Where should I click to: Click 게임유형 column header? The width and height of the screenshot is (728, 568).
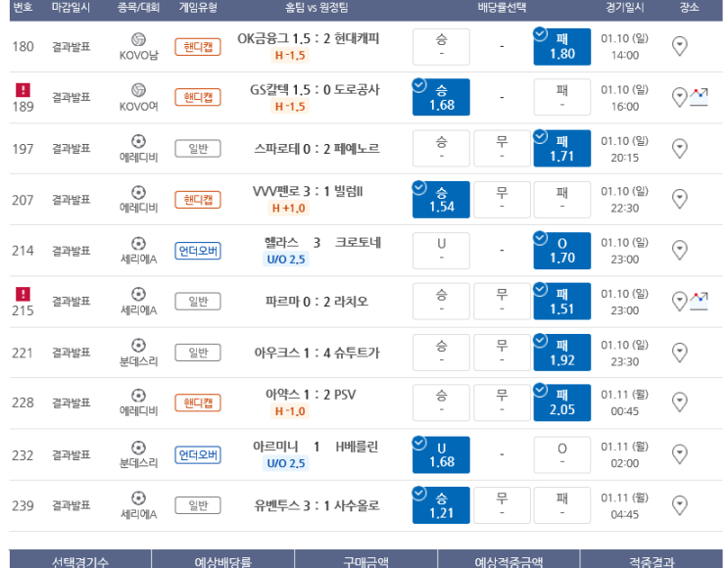198,7
